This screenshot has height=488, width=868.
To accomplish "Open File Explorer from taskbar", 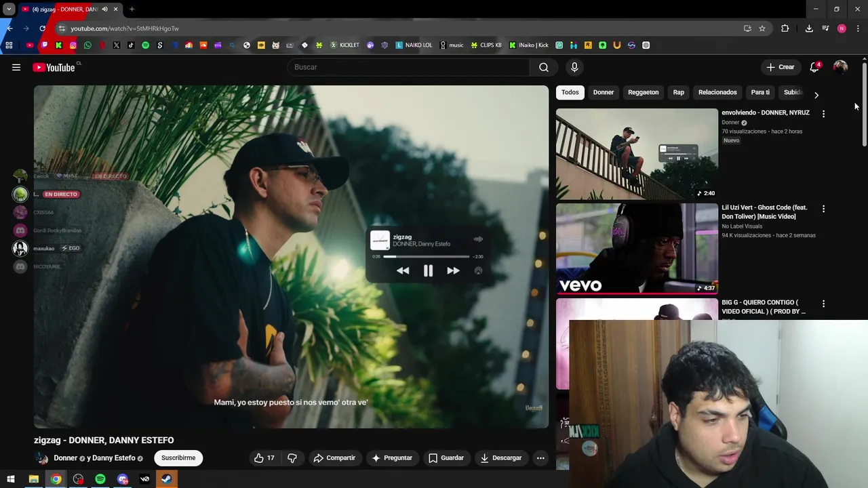I will pos(33,479).
